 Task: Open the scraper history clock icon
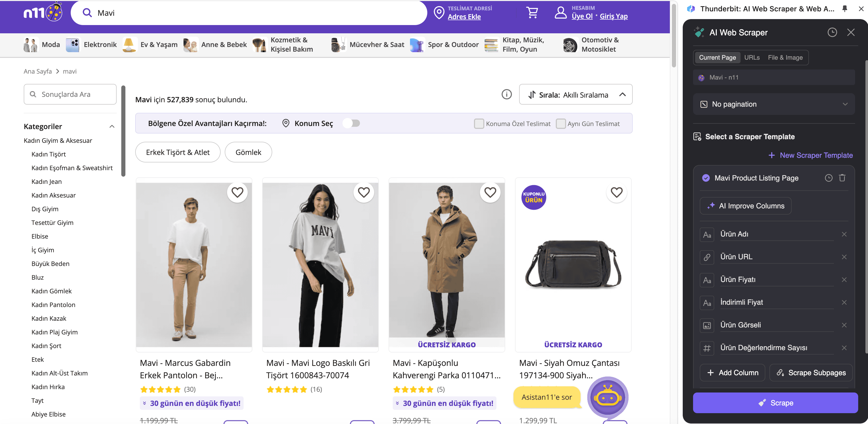point(832,32)
